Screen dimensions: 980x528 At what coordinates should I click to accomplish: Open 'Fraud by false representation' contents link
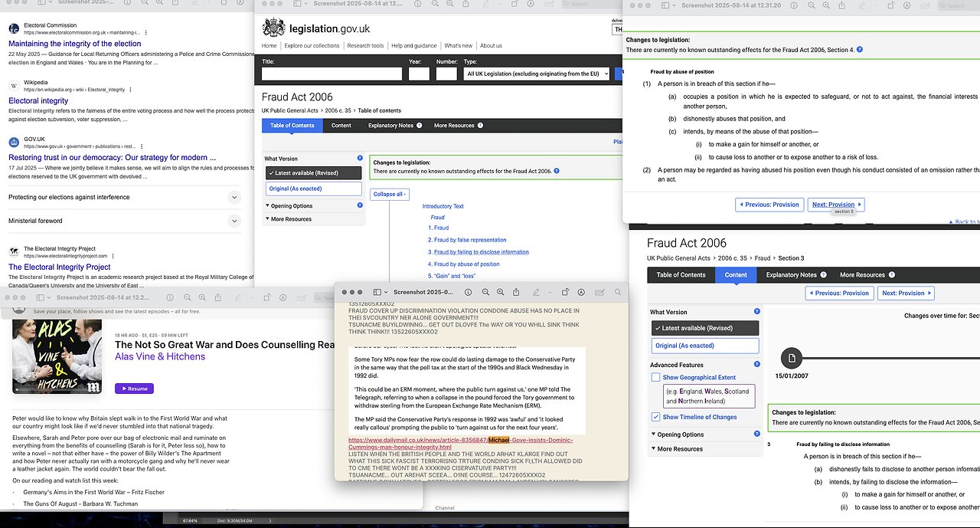click(470, 240)
